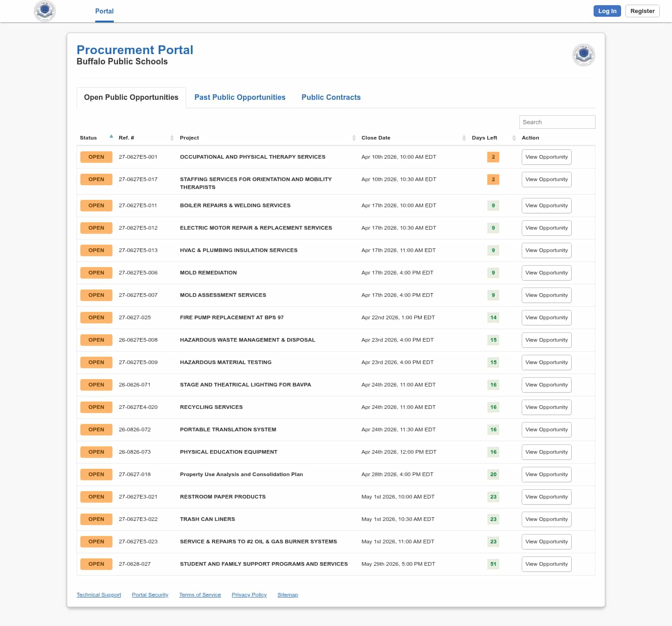Focus the Search input field
The width and height of the screenshot is (672, 626).
coord(557,122)
